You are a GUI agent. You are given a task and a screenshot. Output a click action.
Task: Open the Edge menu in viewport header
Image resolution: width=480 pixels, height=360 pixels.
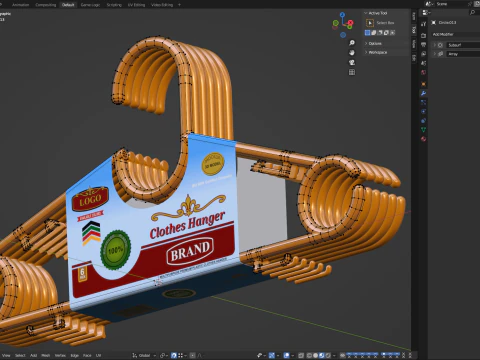[x=75, y=355]
